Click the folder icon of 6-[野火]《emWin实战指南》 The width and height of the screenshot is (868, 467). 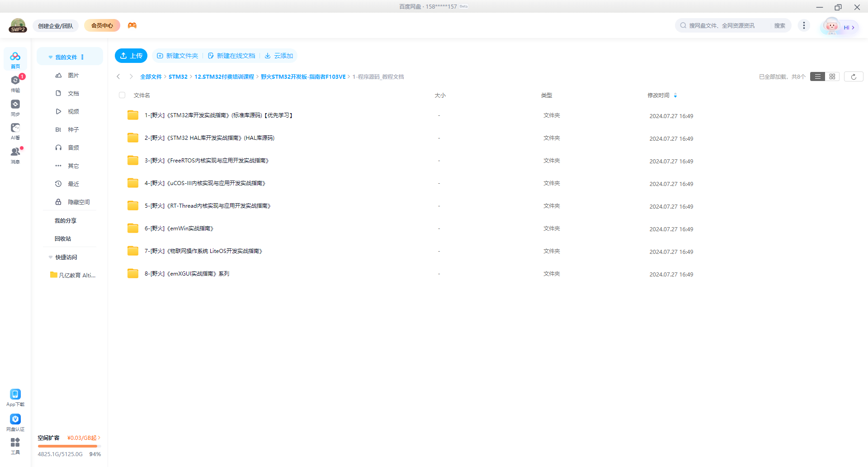(x=133, y=228)
